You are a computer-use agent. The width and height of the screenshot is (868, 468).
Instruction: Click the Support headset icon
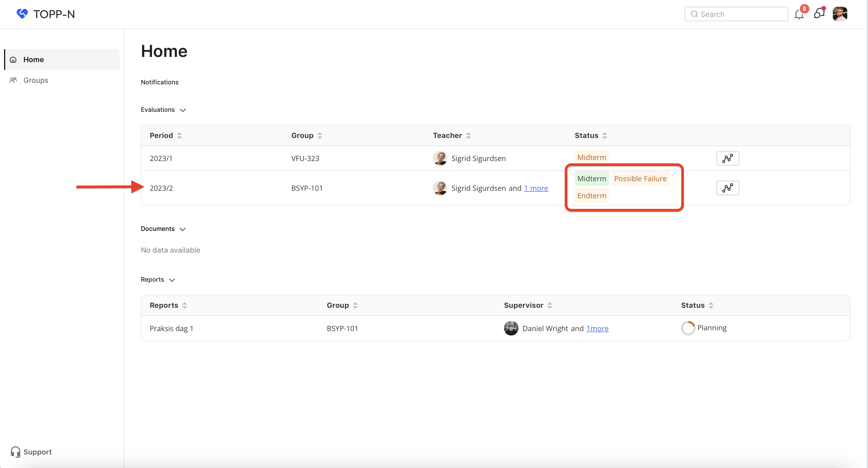15,451
